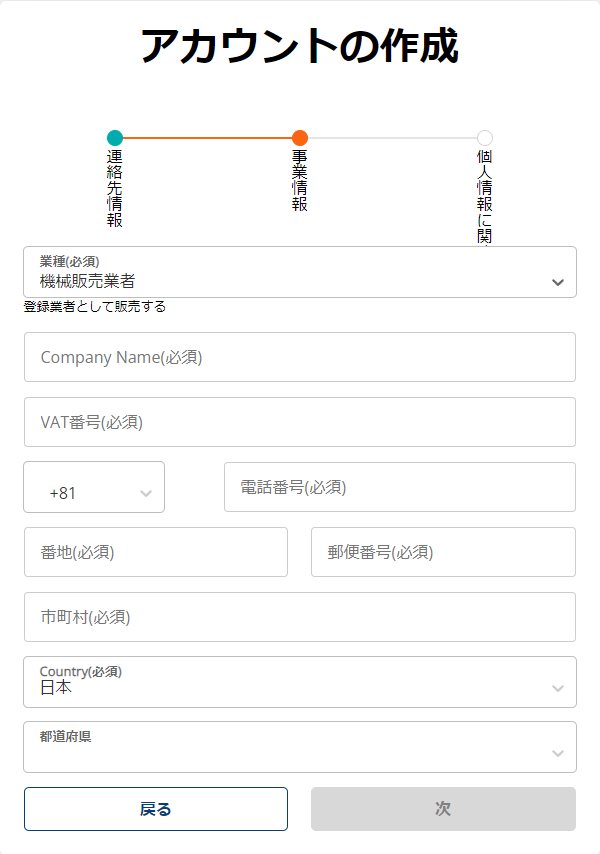Click the 次 next button
600x854 pixels.
point(443,809)
